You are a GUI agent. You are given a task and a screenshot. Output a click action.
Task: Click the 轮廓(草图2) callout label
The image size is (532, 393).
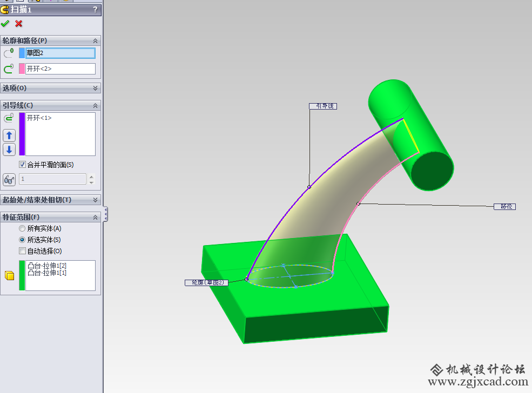click(x=207, y=282)
